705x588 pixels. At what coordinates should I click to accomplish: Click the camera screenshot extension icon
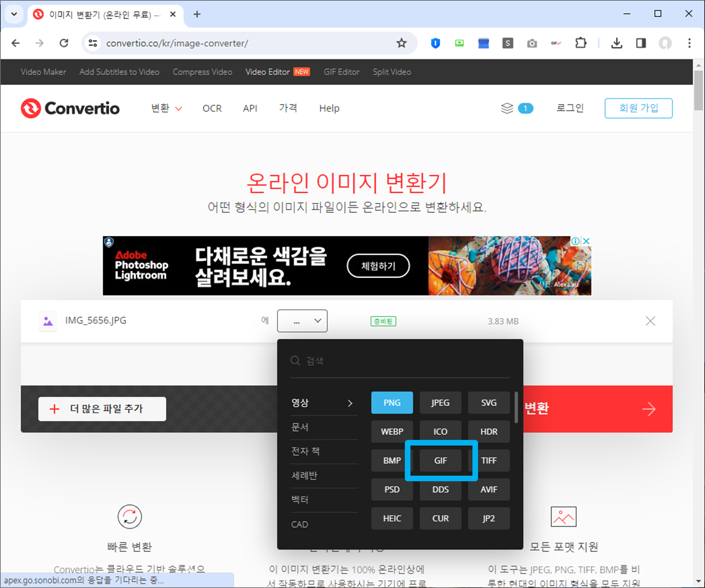[x=532, y=43]
